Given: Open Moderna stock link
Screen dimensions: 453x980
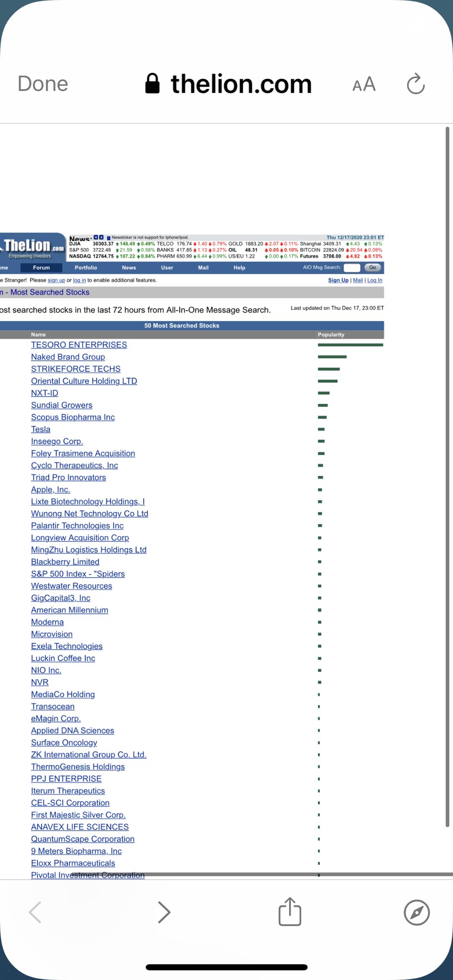Looking at the screenshot, I should (47, 622).
